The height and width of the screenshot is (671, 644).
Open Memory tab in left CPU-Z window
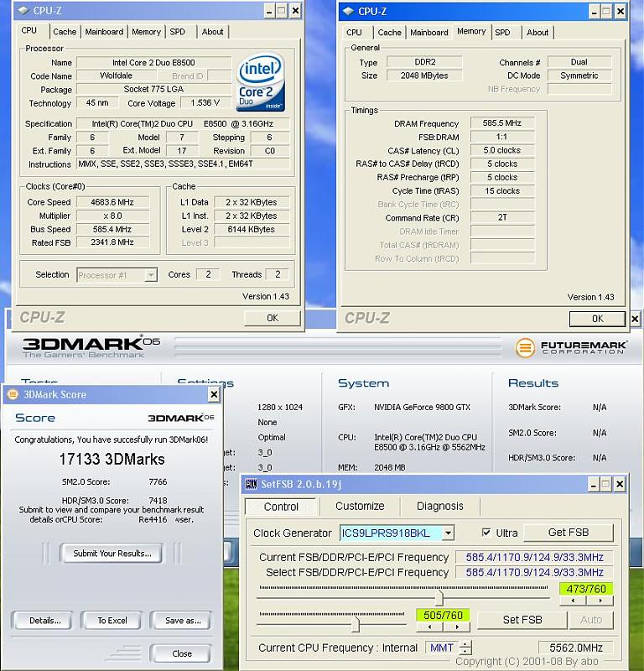tap(146, 32)
